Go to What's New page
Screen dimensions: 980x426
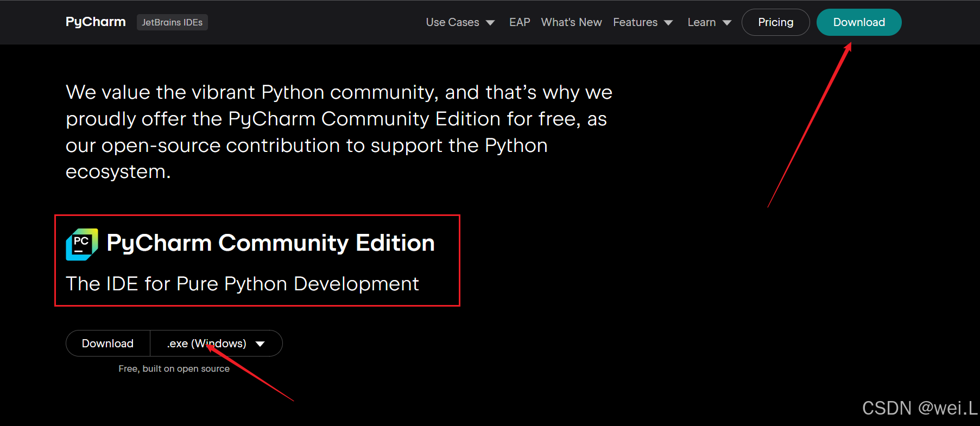pyautogui.click(x=571, y=22)
